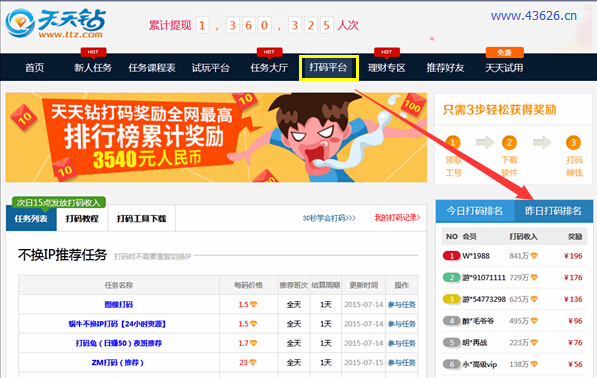Click the 每码价格 column header

(x=249, y=285)
